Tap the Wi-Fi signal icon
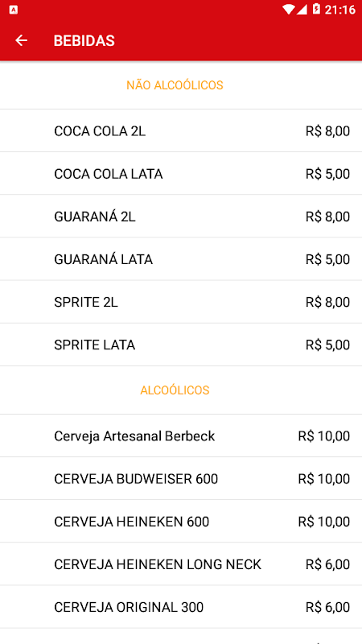Image resolution: width=362 pixels, height=644 pixels. pyautogui.click(x=289, y=9)
